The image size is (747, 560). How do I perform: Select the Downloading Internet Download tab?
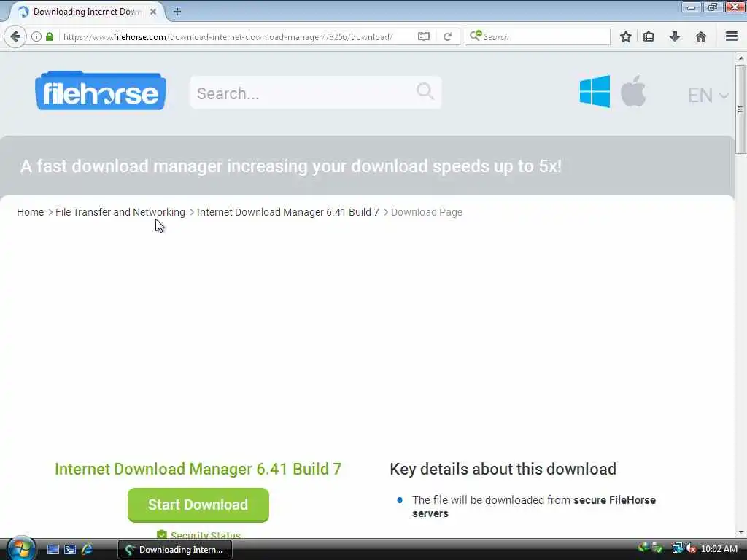(x=86, y=12)
